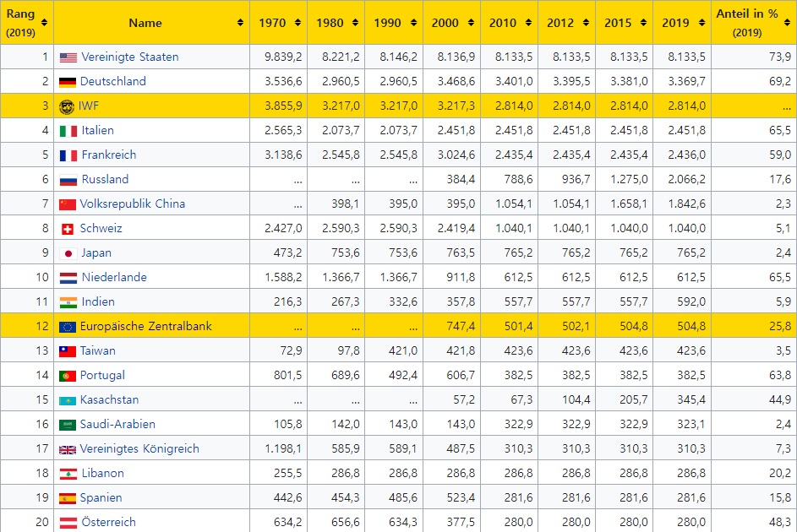Click the Portuguese flag icon
The width and height of the screenshot is (797, 532).
pos(68,376)
